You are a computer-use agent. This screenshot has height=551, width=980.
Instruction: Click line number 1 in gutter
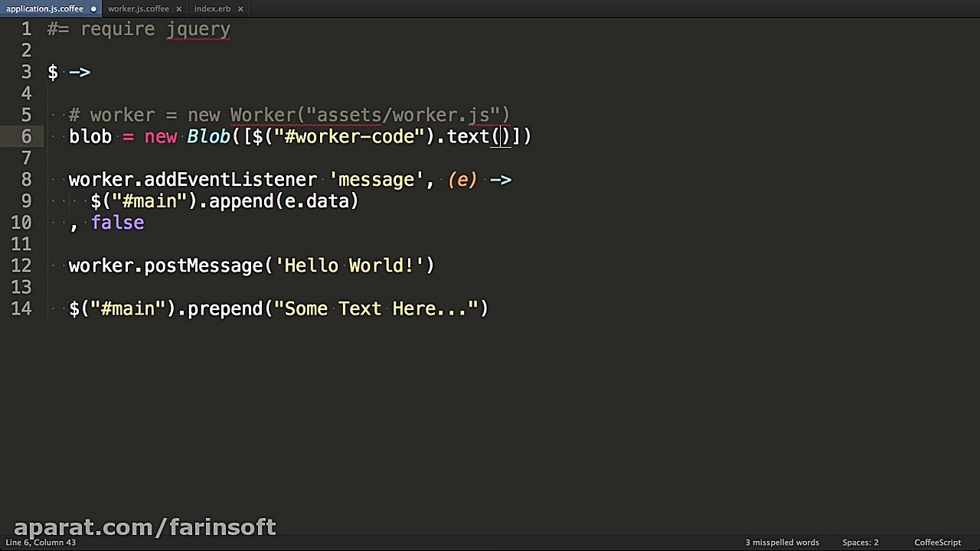[x=26, y=29]
